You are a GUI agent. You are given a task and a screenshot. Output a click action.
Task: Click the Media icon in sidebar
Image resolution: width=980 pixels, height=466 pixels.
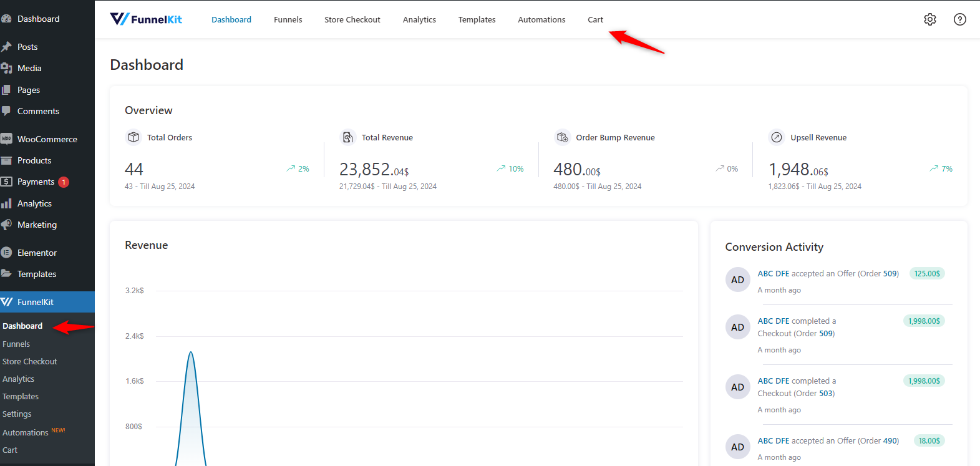6,68
